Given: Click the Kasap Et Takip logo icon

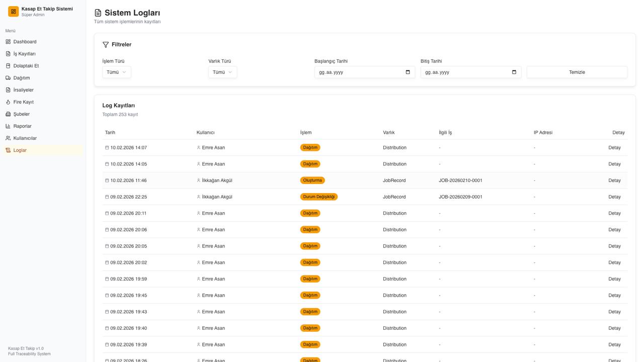Looking at the screenshot, I should [x=14, y=12].
